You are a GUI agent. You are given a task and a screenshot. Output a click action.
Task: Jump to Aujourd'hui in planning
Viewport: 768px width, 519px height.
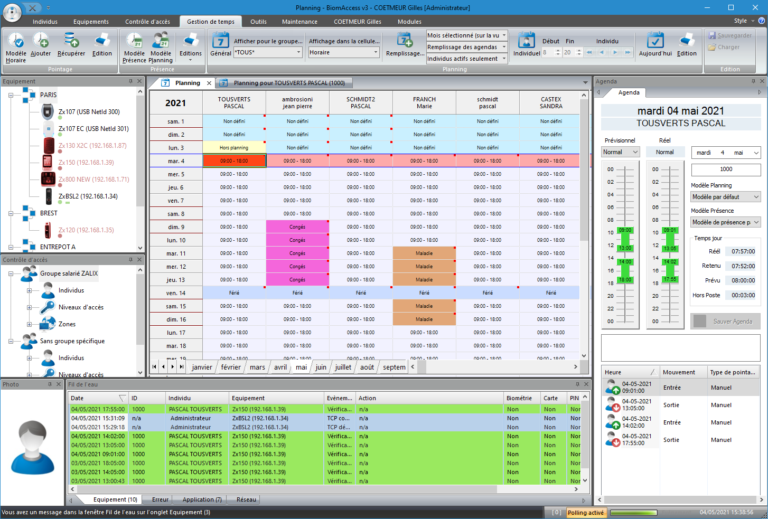[x=655, y=45]
